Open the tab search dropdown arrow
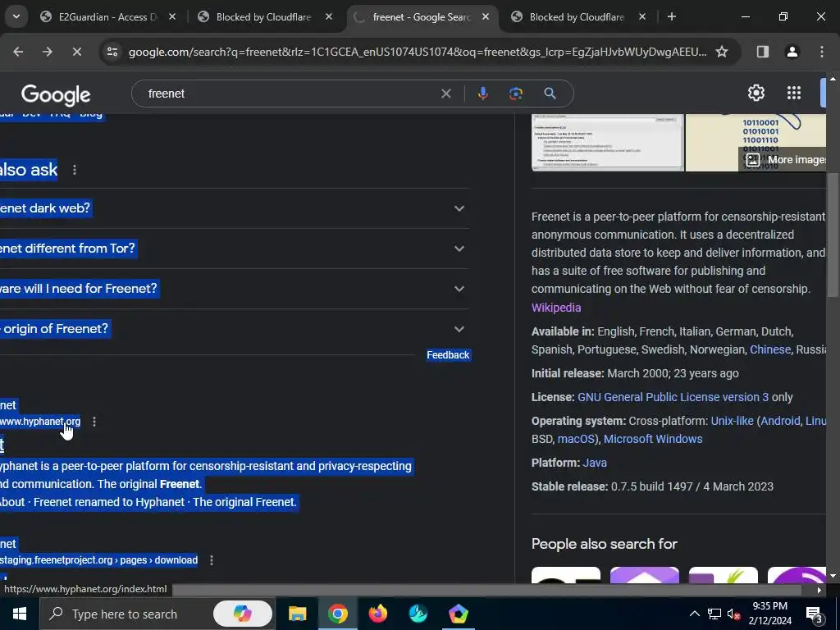Viewport: 840px width, 630px height. coord(16,16)
